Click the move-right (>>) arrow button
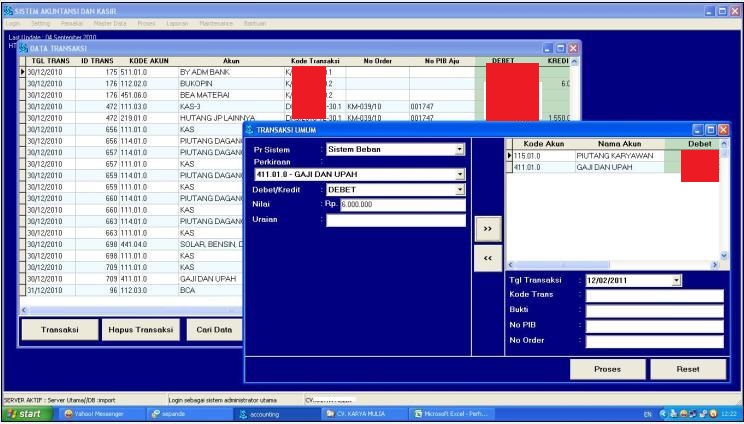This screenshot has height=424, width=744. 488,228
